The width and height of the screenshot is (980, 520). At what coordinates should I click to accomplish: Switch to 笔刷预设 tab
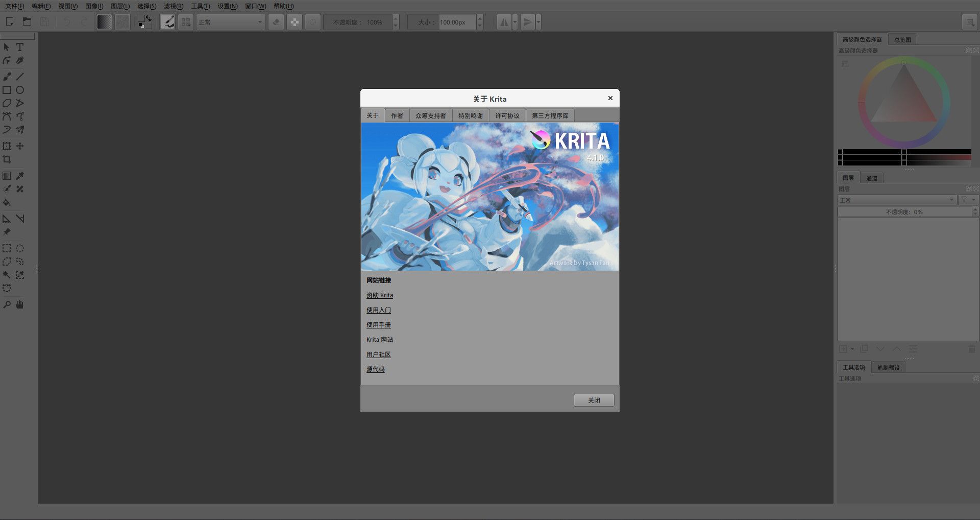click(889, 367)
